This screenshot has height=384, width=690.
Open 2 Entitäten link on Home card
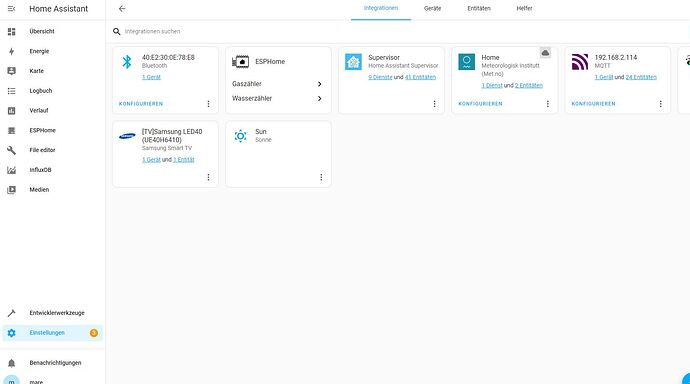pos(529,85)
